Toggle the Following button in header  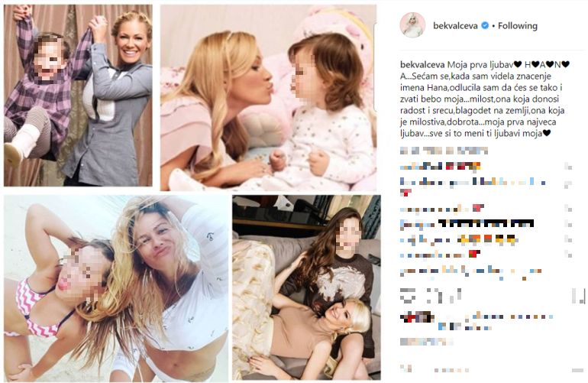[518, 25]
